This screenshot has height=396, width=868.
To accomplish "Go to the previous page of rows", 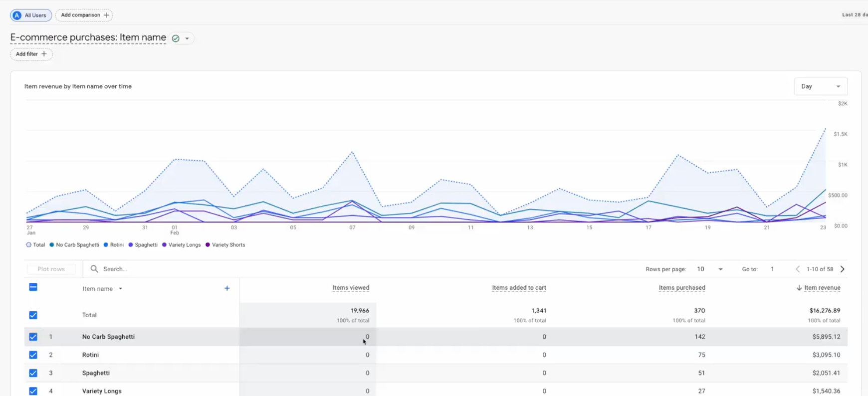I will pos(798,269).
